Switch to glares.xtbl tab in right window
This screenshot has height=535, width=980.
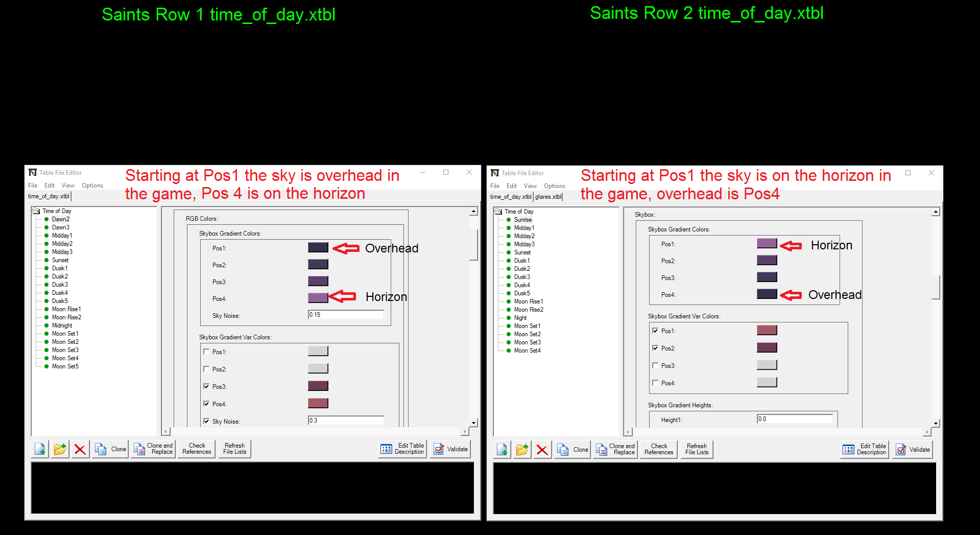548,197
